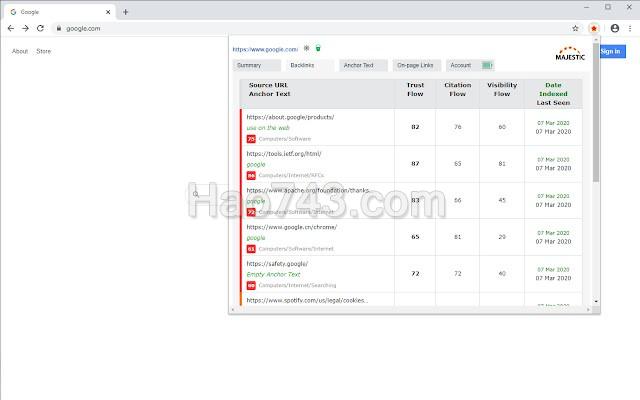The height and width of the screenshot is (400, 640).
Task: Click the address bar showing google.com
Action: pyautogui.click(x=310, y=28)
